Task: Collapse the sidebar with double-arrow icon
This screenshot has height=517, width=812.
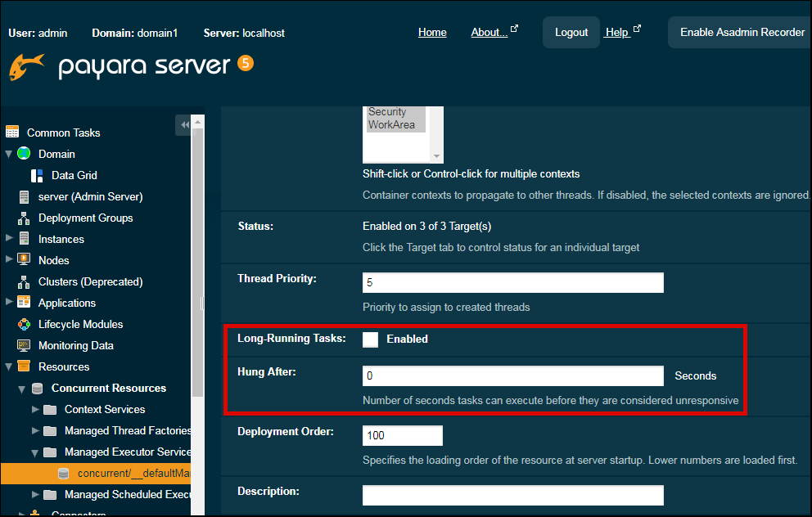Action: pyautogui.click(x=184, y=124)
